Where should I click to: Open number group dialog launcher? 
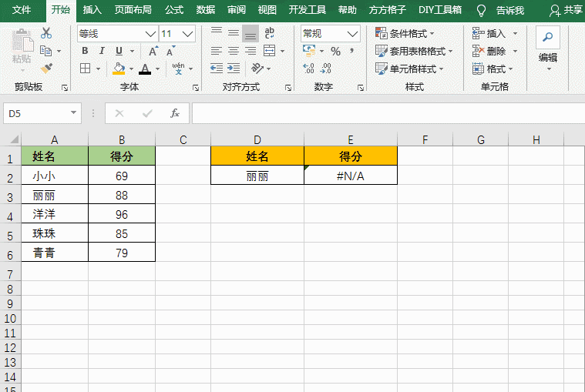[361, 88]
